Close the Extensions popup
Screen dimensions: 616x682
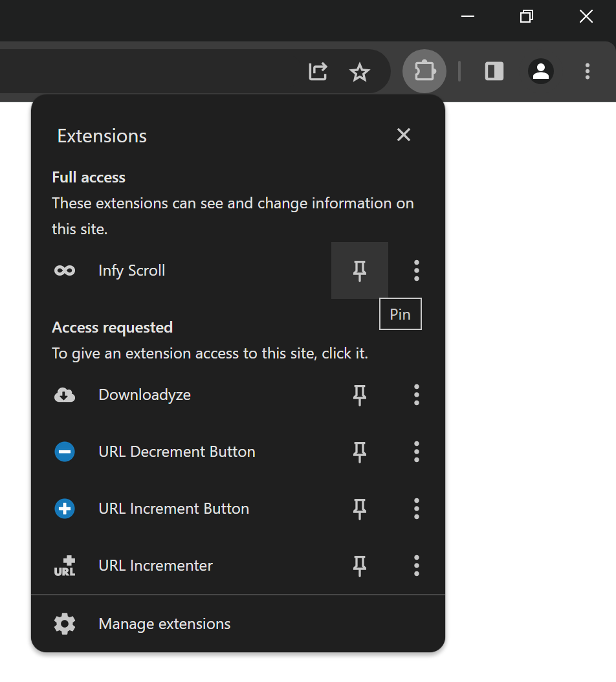click(404, 135)
